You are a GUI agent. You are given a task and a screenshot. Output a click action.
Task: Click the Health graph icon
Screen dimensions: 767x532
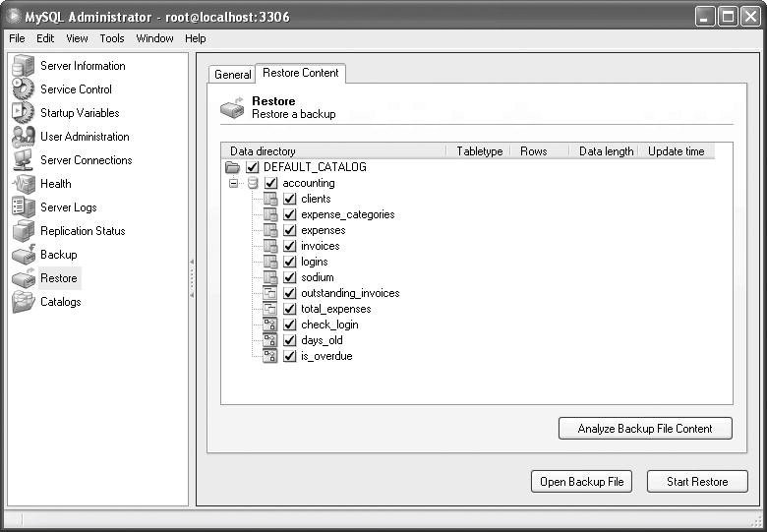[x=23, y=184]
